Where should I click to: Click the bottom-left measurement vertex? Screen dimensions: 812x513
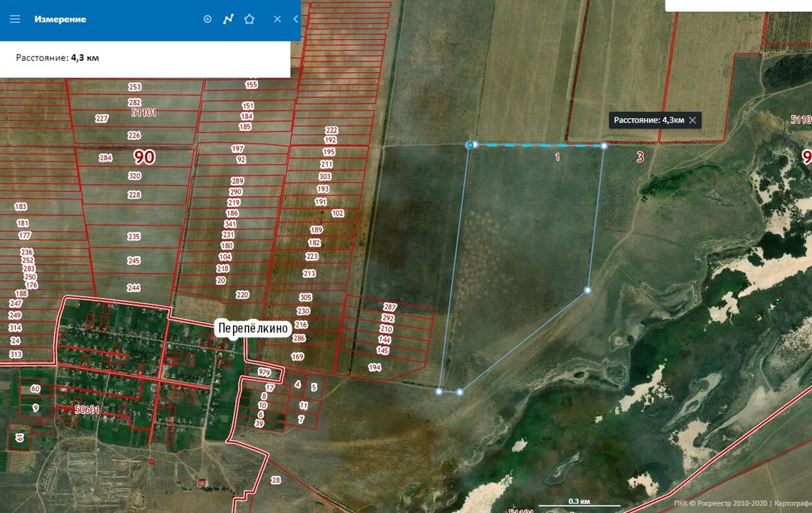[439, 390]
